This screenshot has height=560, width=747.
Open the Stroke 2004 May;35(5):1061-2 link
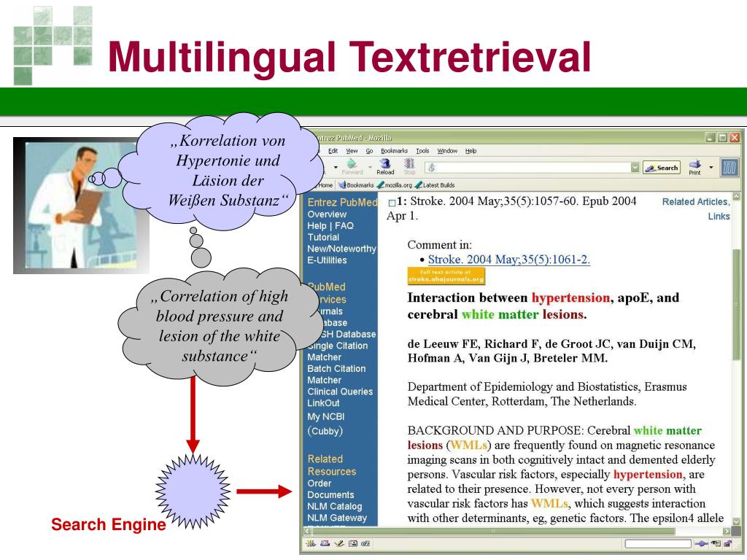click(x=508, y=260)
